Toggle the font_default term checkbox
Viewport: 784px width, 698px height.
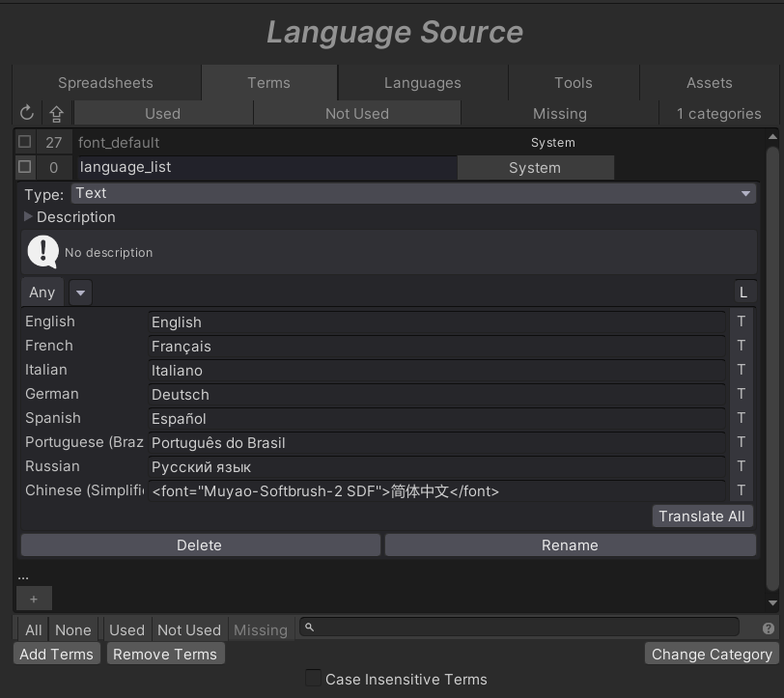[x=25, y=142]
